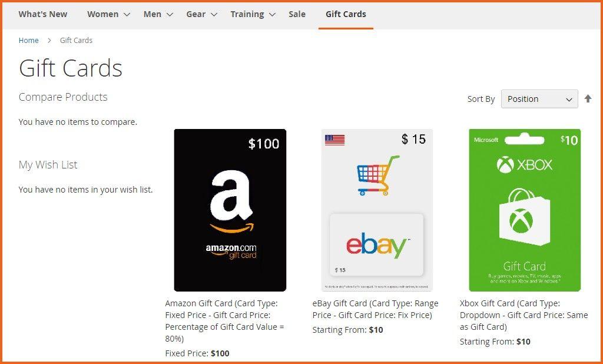Open the Amazon gift card image
The image size is (603, 364).
click(230, 210)
